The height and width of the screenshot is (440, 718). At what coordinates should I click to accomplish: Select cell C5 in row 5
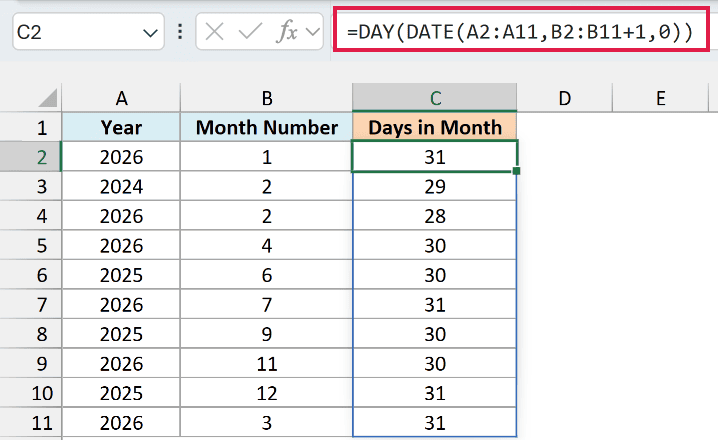435,245
